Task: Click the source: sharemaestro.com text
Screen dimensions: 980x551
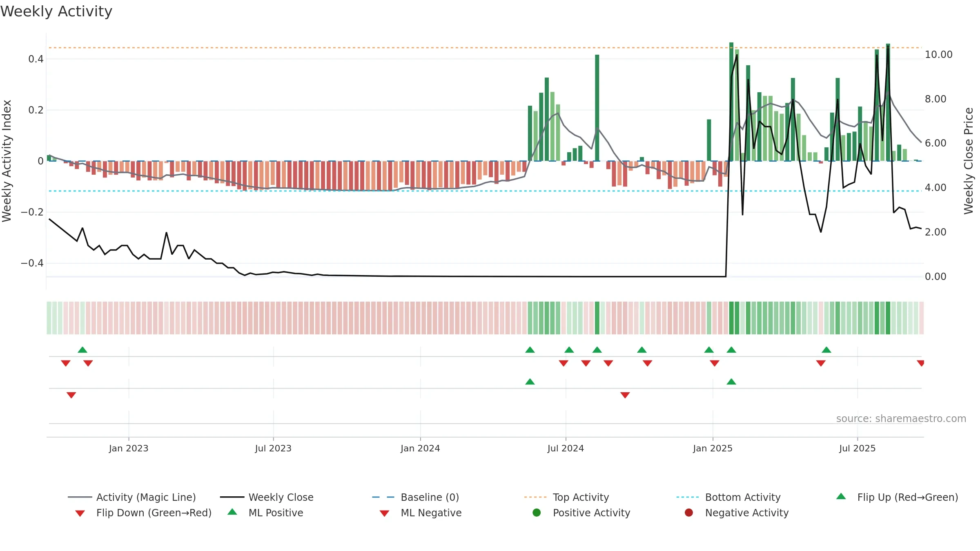Action: (x=901, y=419)
